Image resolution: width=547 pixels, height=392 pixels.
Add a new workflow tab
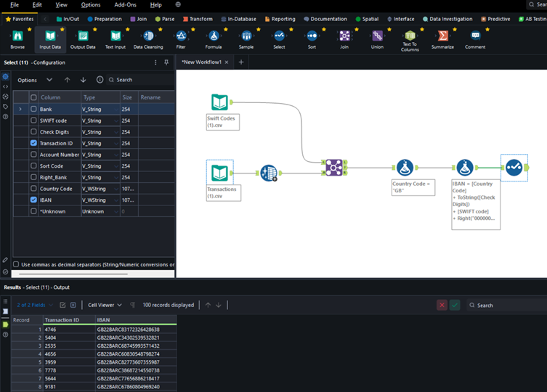pos(241,62)
